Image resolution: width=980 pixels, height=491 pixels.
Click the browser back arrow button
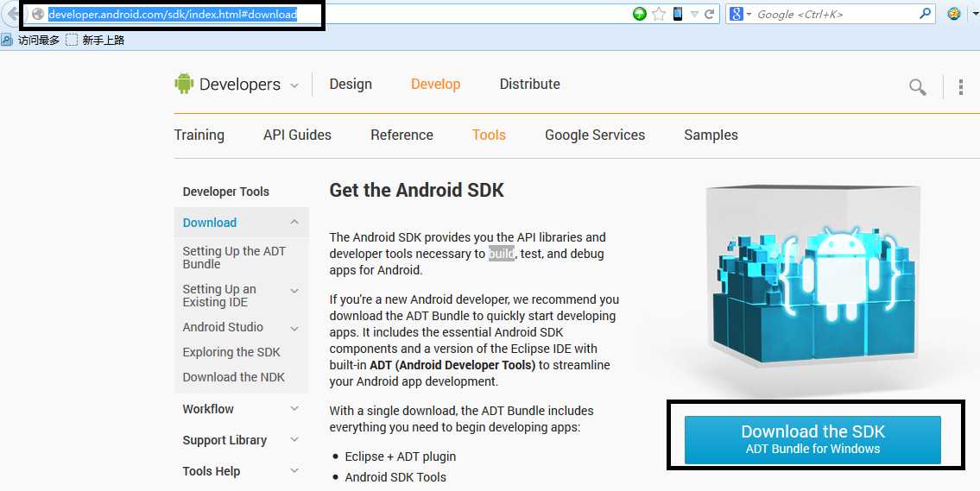(10, 13)
